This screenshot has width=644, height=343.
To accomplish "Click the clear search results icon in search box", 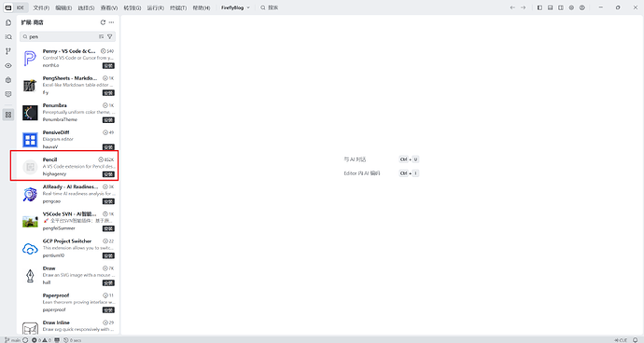I will tap(101, 37).
